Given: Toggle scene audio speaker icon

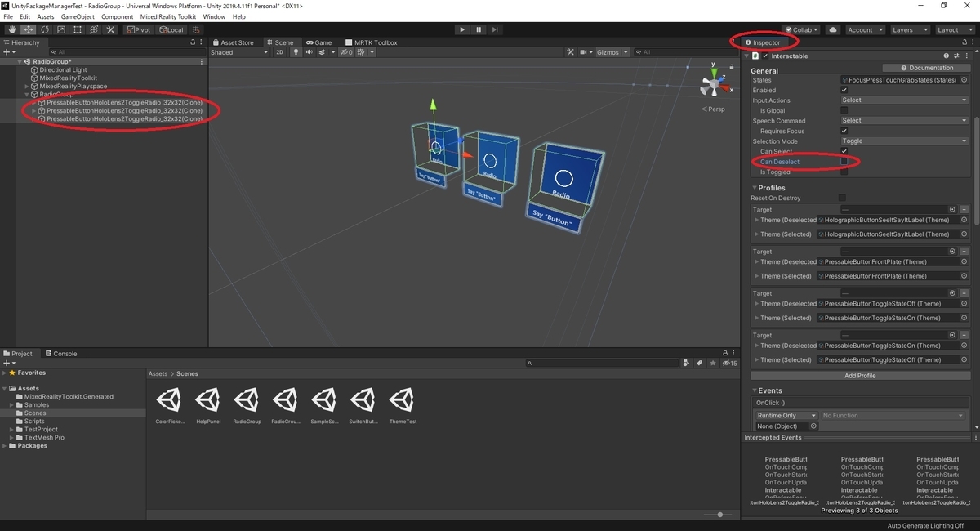Looking at the screenshot, I should (310, 52).
